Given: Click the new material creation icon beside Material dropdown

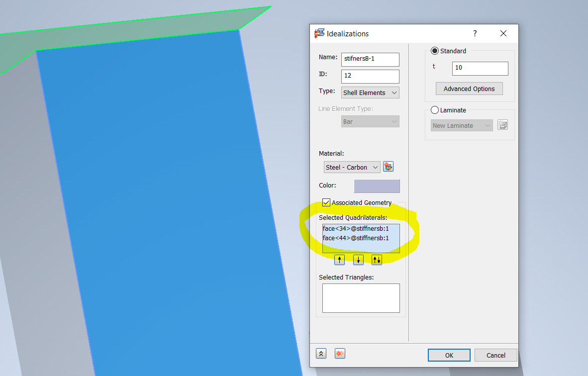Looking at the screenshot, I should 388,167.
